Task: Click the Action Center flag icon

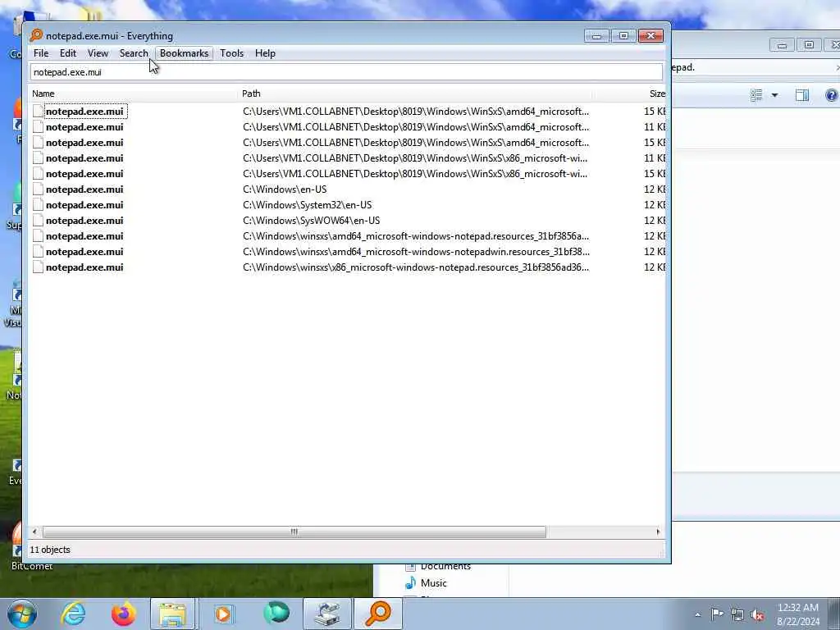Action: tap(717, 614)
